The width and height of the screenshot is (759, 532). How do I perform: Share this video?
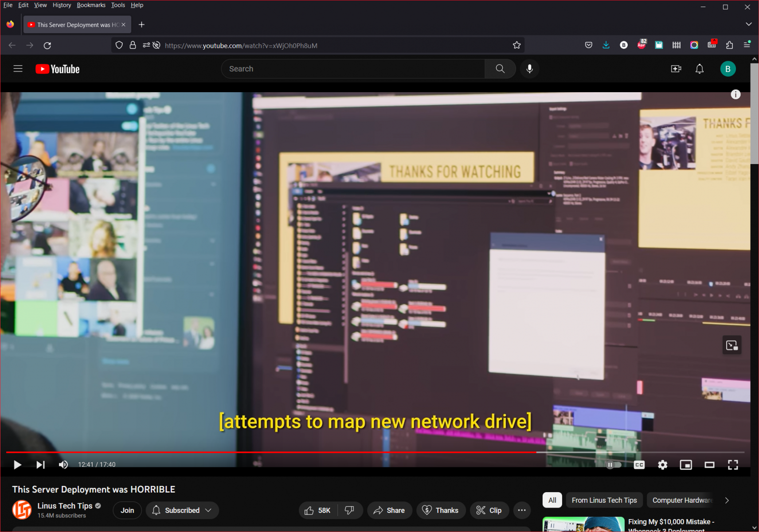click(389, 510)
